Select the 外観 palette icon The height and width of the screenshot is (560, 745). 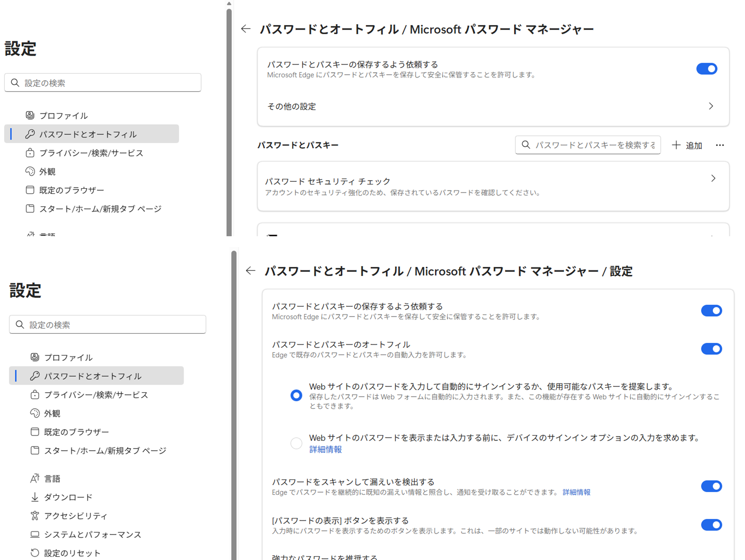click(34, 413)
